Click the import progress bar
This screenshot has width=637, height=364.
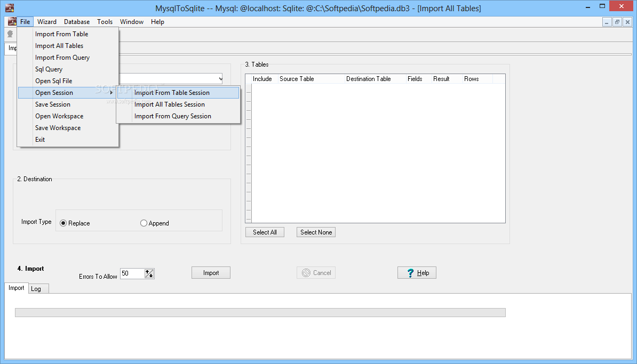pyautogui.click(x=260, y=312)
